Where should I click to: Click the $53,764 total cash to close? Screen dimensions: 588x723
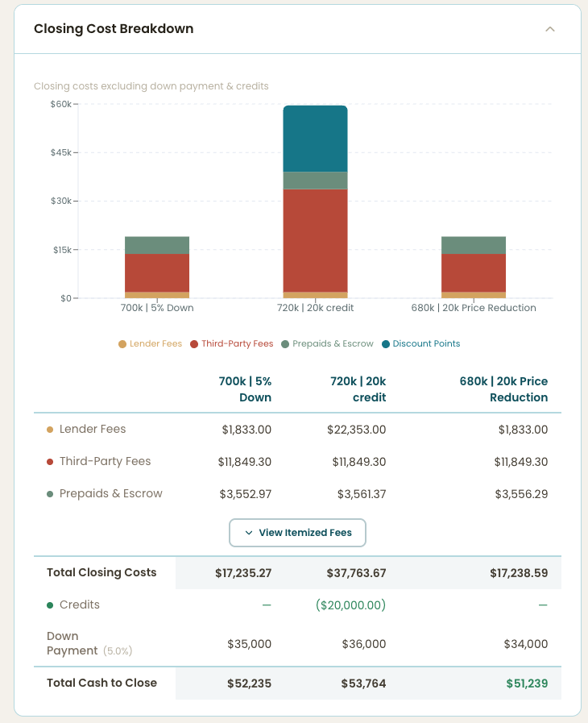click(x=363, y=684)
